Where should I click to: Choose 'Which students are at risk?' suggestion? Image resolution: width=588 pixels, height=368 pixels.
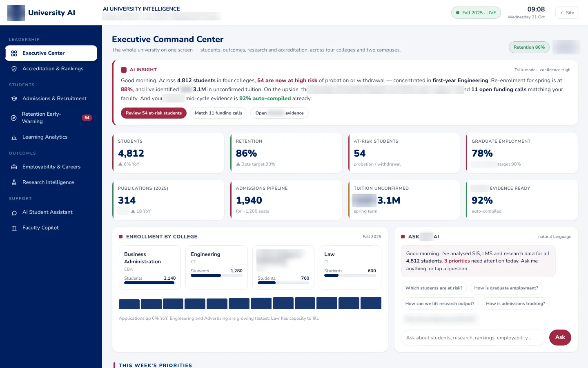coord(434,288)
